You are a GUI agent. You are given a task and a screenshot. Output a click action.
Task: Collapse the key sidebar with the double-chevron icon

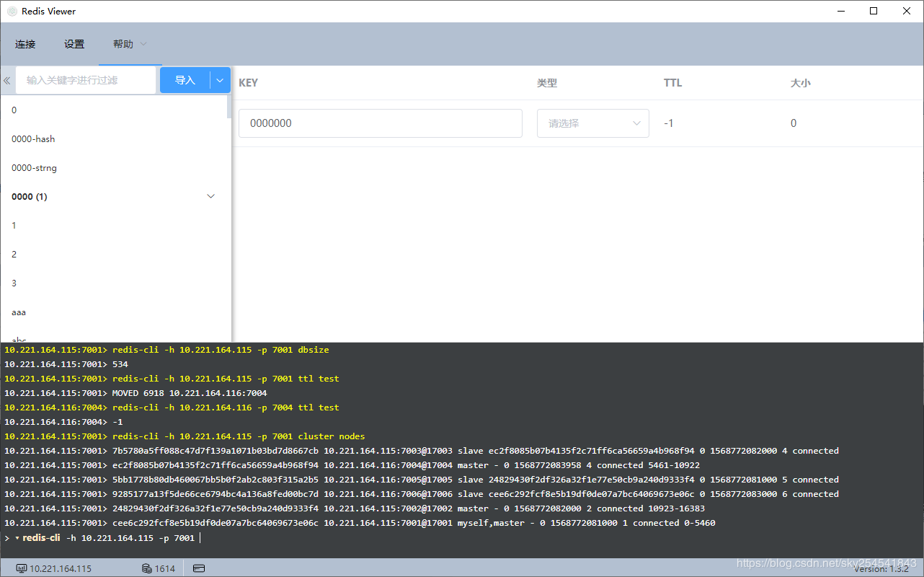7,81
